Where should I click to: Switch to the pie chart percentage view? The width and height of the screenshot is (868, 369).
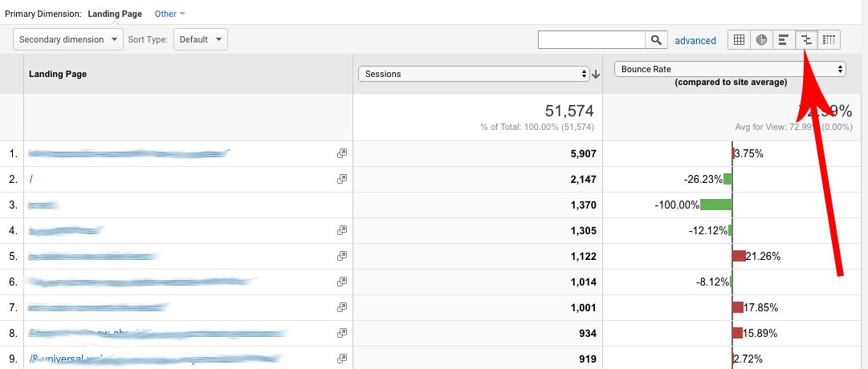761,39
